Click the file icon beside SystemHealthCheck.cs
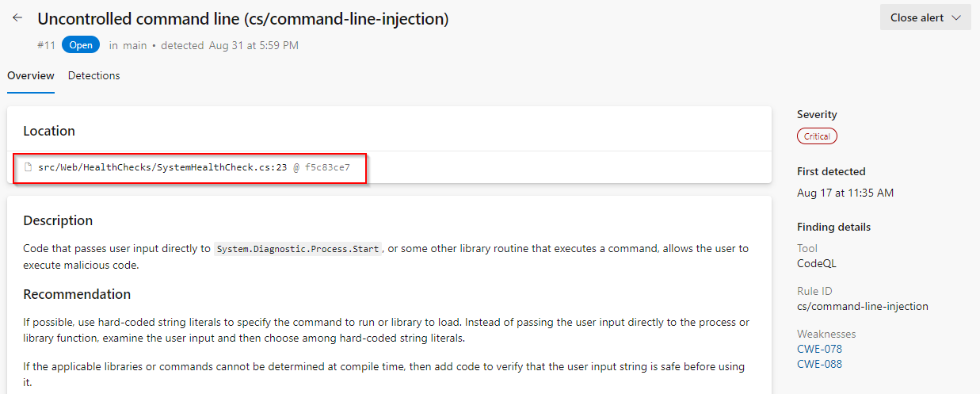Viewport: 980px width, 394px height. tap(29, 167)
